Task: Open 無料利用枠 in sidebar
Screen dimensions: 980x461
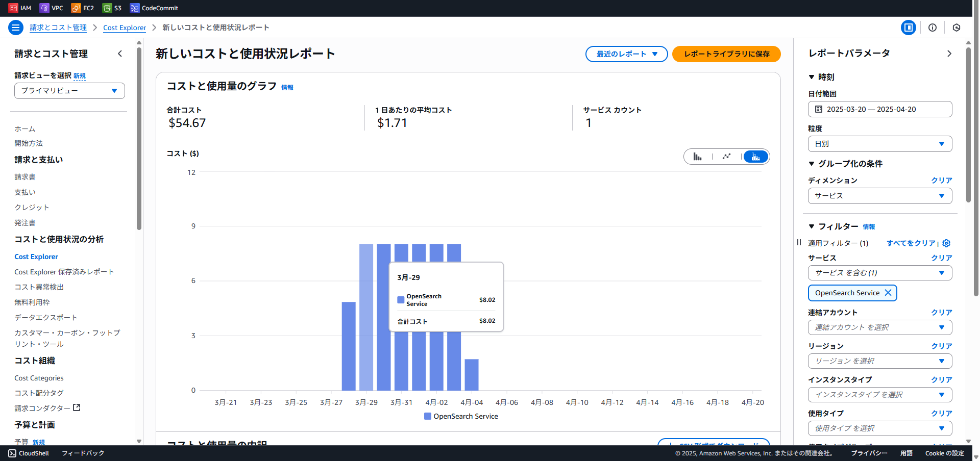Action: (32, 302)
